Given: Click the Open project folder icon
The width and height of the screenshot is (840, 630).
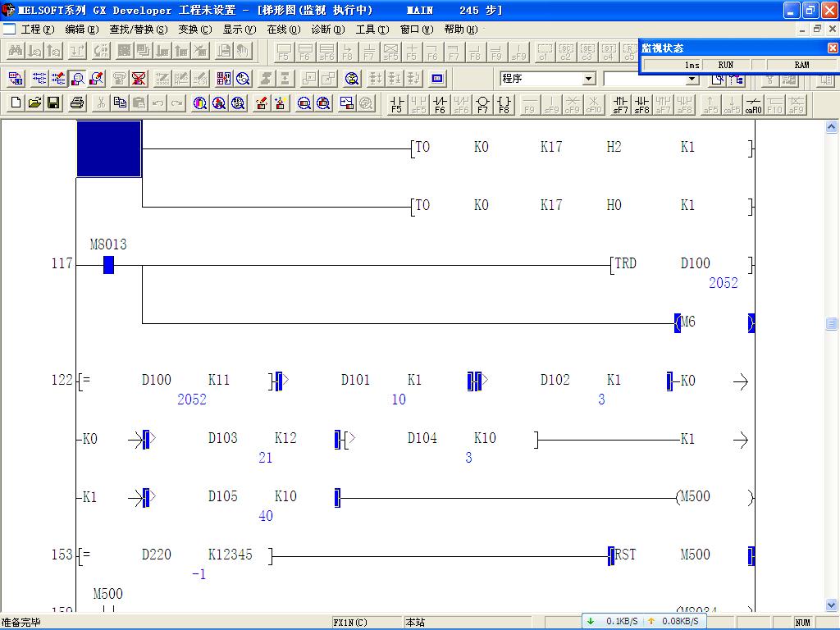Looking at the screenshot, I should [34, 103].
